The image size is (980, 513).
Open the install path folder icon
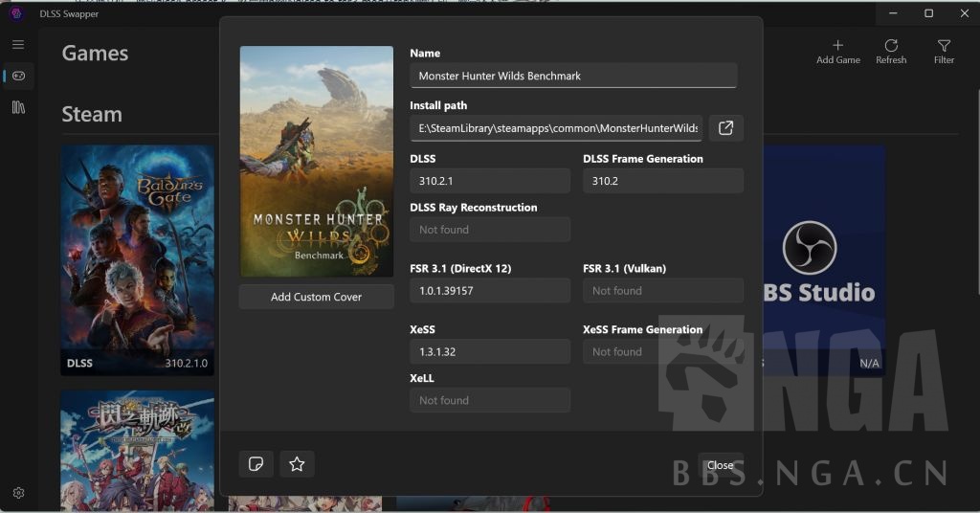coord(725,128)
